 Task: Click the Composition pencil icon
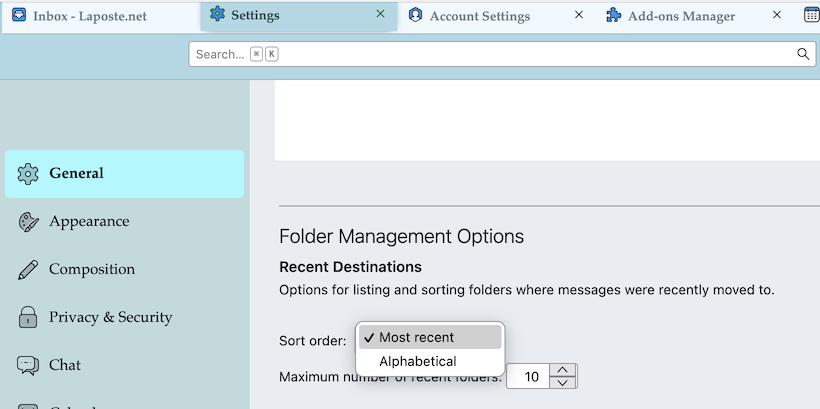coord(28,270)
